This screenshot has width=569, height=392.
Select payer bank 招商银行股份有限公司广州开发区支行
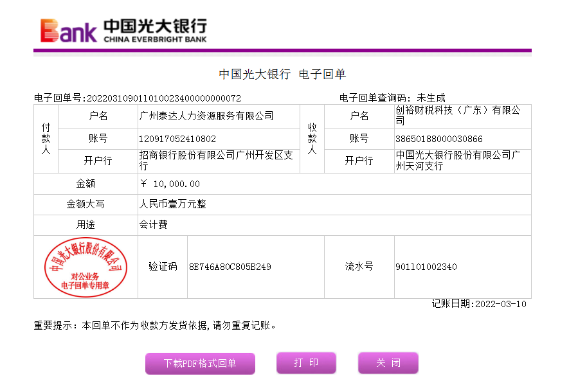(x=216, y=161)
